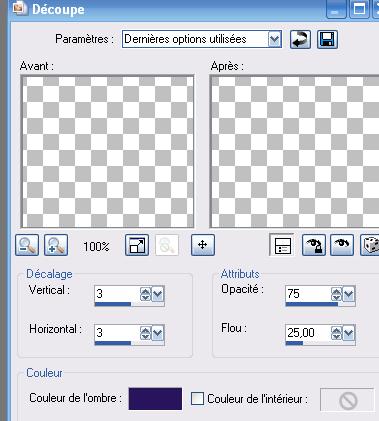Click the Horizontal value spinner arrows
Viewport: 379px width, 421px height.
point(145,333)
